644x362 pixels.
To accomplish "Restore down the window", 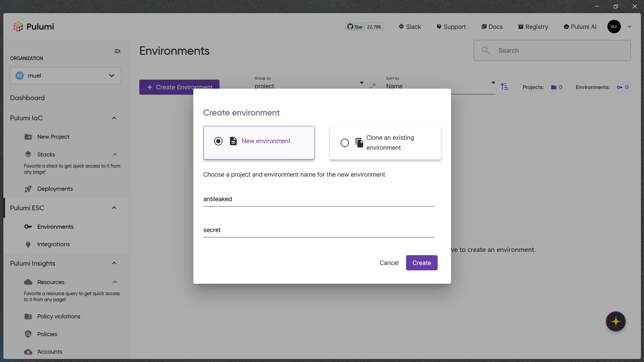I will (x=615, y=6).
